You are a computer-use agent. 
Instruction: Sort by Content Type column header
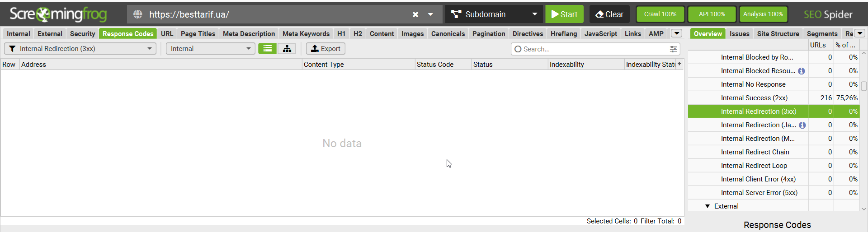tap(359, 64)
